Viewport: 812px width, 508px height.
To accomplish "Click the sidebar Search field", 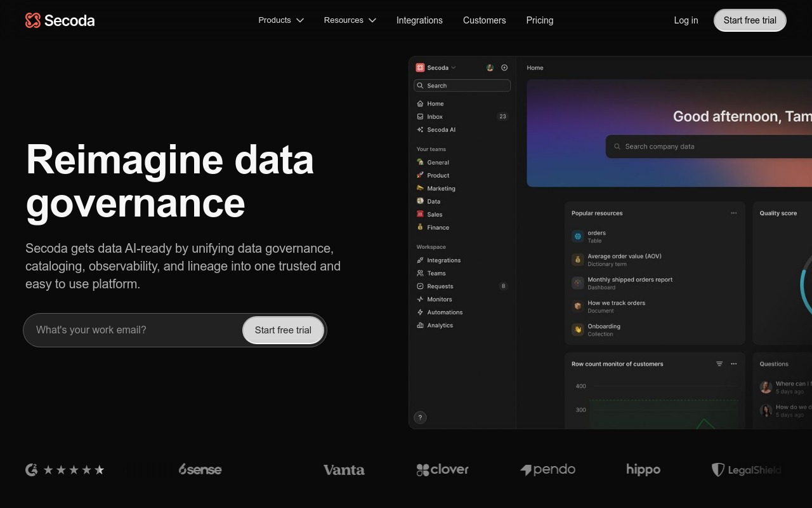I will pos(462,86).
